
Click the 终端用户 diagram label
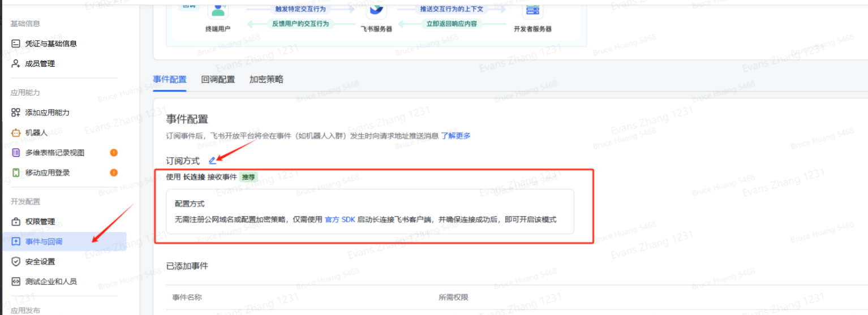pos(218,28)
